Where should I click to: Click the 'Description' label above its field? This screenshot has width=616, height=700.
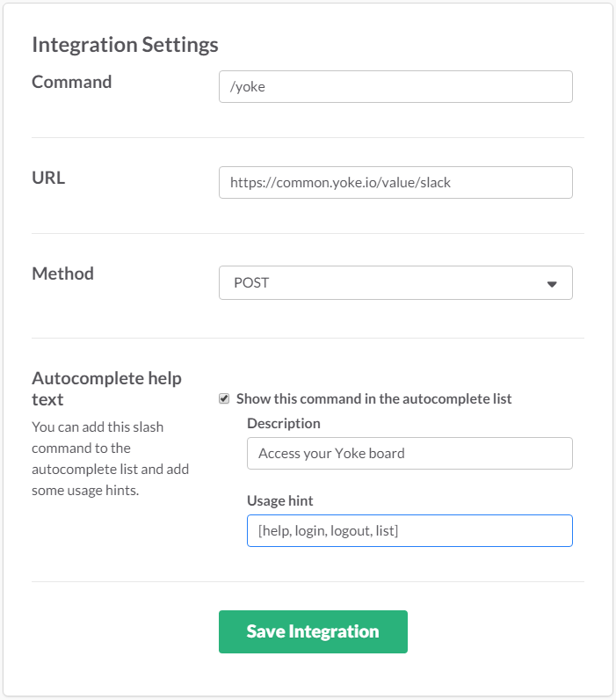click(284, 424)
